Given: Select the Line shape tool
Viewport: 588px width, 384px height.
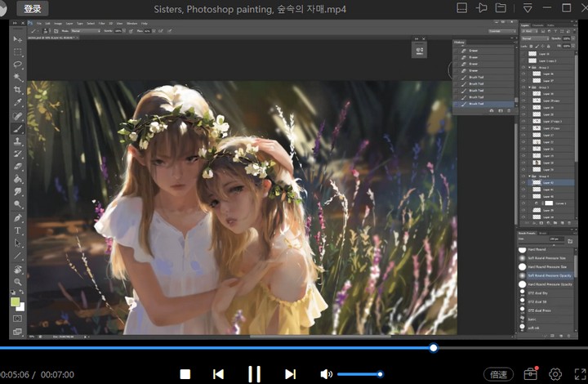Looking at the screenshot, I should (17, 256).
